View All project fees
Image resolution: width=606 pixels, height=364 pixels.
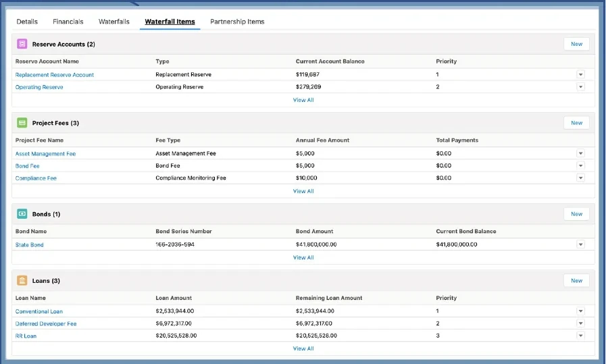click(303, 191)
